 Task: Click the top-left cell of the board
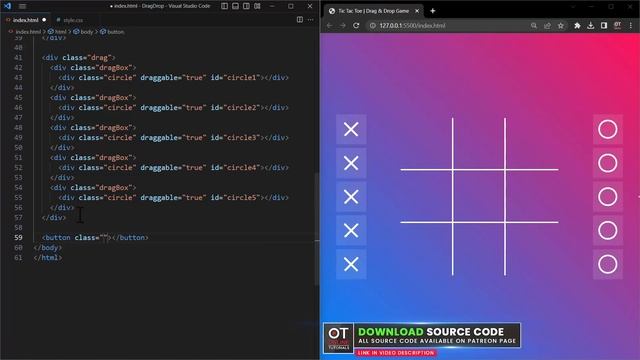426,144
